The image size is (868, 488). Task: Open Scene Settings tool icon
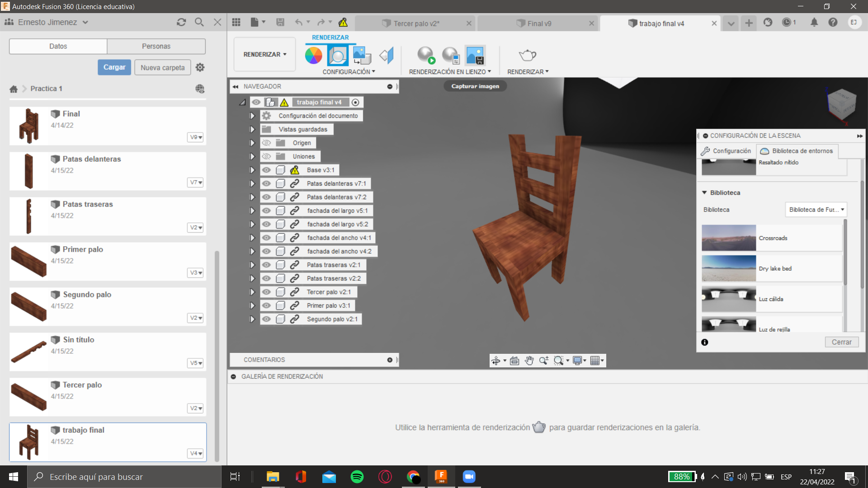tap(337, 55)
